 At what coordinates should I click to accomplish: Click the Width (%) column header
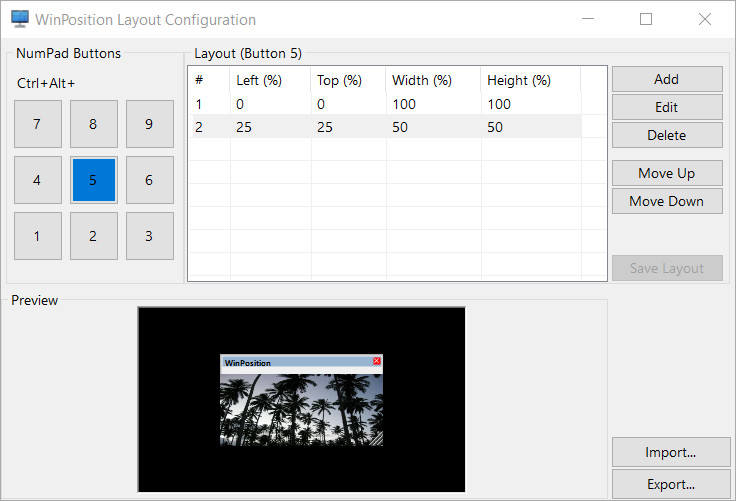[x=433, y=80]
